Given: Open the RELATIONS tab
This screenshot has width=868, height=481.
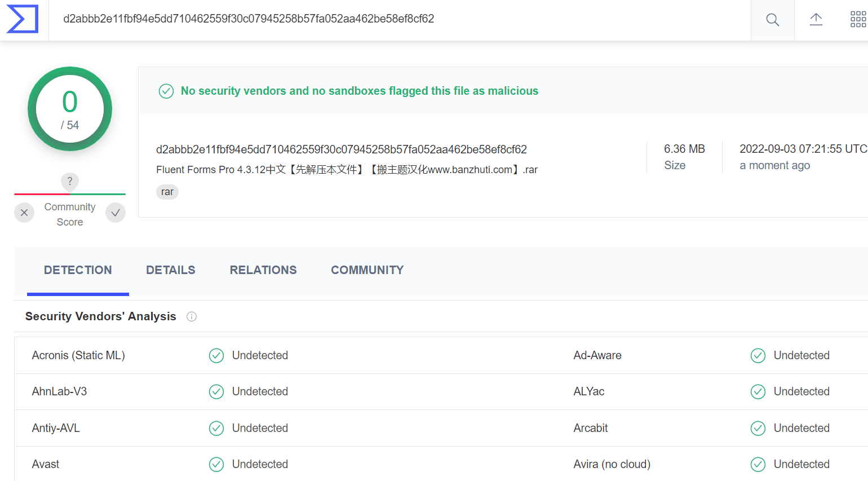Looking at the screenshot, I should pos(263,270).
